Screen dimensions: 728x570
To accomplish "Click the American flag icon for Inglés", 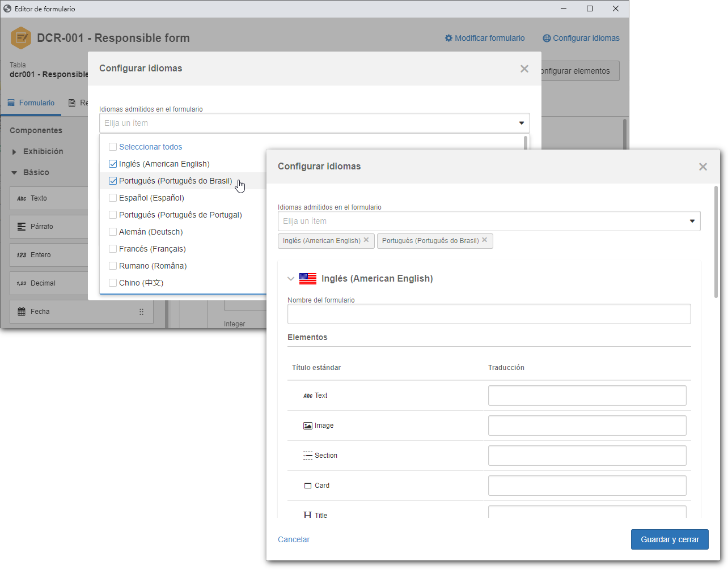I will tap(308, 279).
